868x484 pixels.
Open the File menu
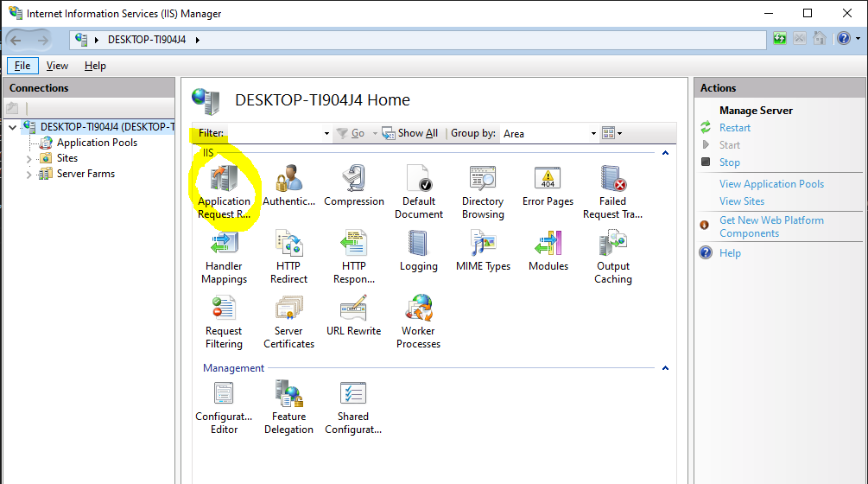22,66
